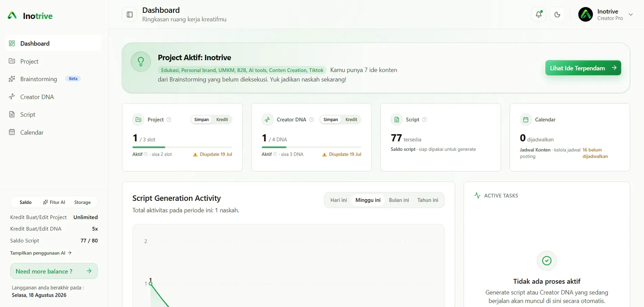Viewport: 644px width, 307px height.
Task: Select Simpan in the Creator DNA card
Action: pos(331,119)
